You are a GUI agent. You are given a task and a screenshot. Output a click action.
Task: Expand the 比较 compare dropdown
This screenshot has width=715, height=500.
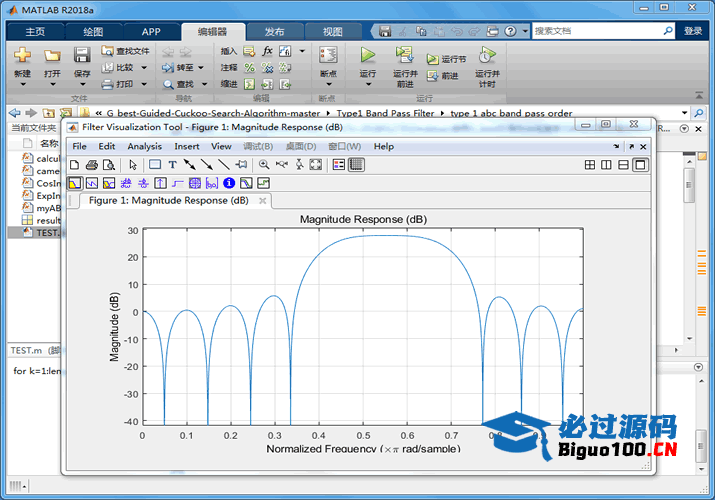coord(145,68)
